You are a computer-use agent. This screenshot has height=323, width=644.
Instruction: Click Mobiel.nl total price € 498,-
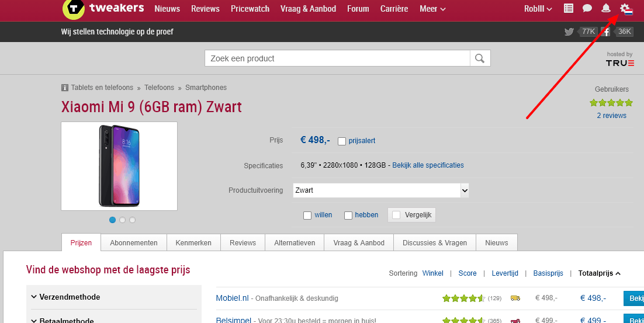(593, 298)
